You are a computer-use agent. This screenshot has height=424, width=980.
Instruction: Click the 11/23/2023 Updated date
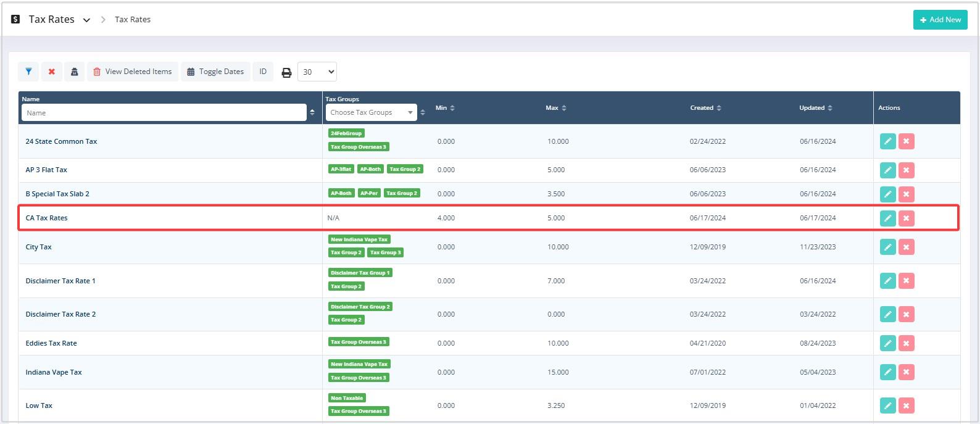pos(818,247)
